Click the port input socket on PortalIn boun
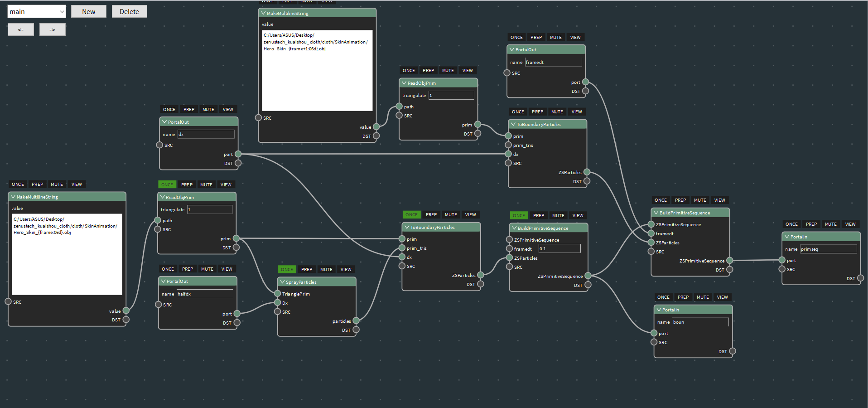Image resolution: width=868 pixels, height=408 pixels. (x=654, y=333)
